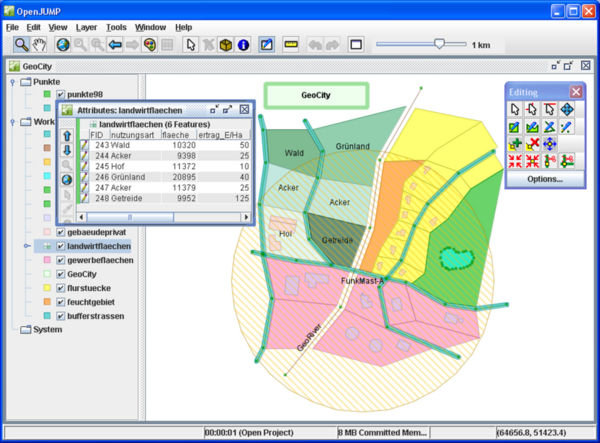Hide the gewerbeflaechen layer
The width and height of the screenshot is (600, 443).
click(60, 260)
